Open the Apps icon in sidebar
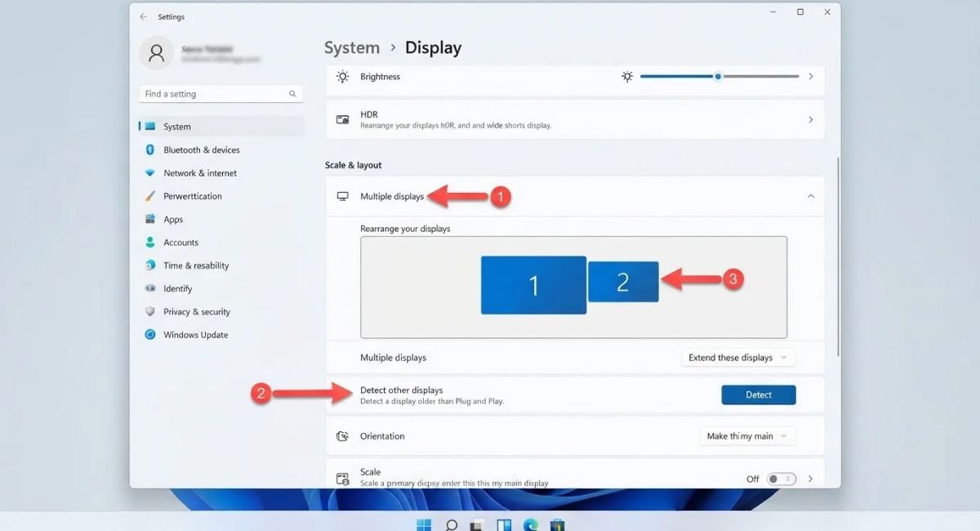 (150, 219)
